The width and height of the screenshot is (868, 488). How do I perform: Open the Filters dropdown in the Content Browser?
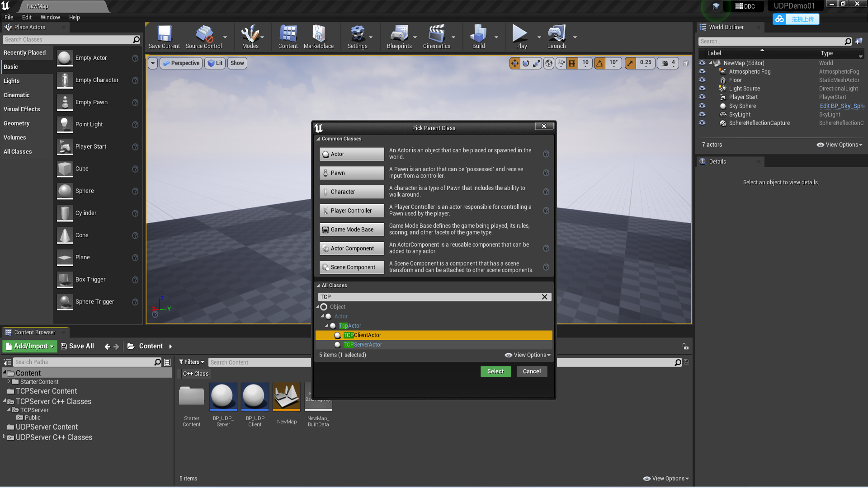[191, 362]
